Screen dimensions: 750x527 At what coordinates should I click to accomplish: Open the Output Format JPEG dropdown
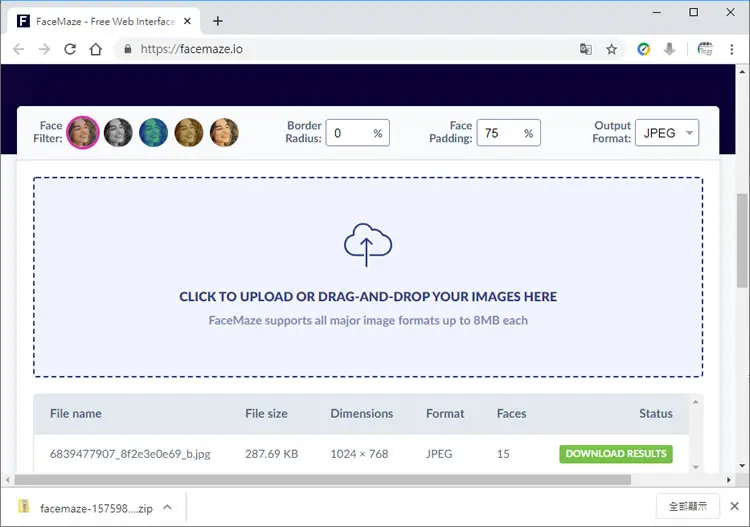tap(667, 133)
